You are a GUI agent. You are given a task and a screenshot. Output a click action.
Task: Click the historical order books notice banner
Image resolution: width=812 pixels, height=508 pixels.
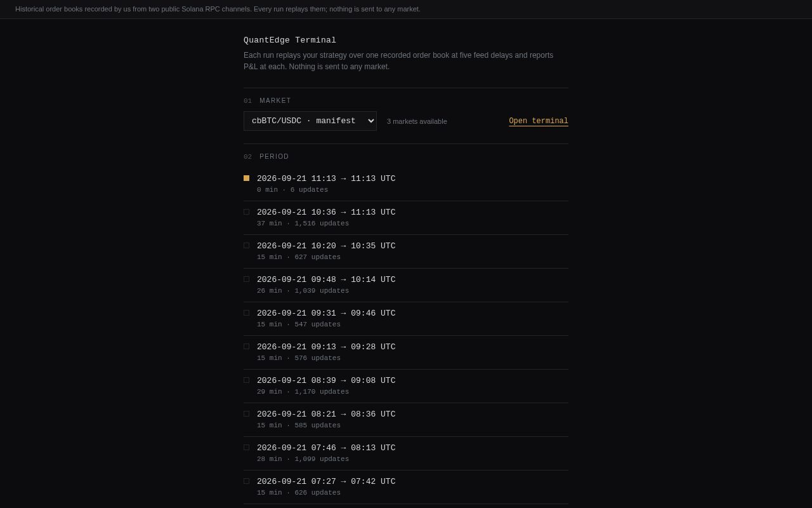[406, 10]
